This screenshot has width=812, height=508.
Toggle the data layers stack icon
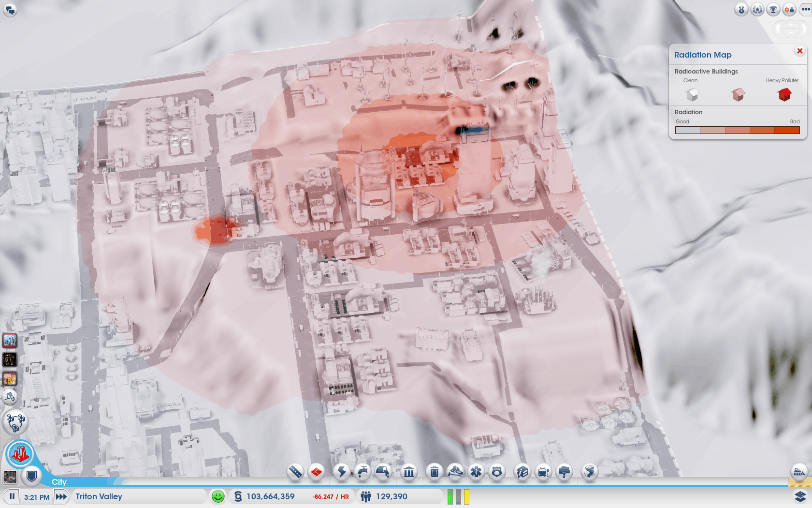[800, 496]
